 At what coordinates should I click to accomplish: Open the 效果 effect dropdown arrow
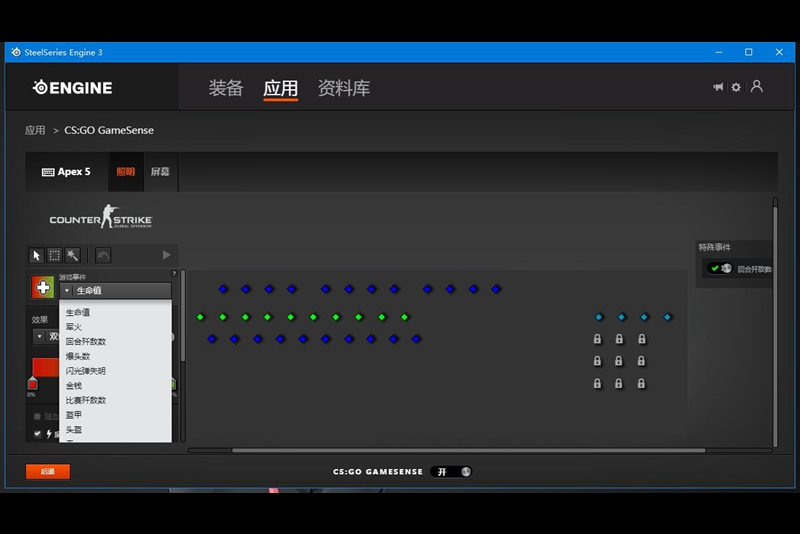tap(39, 337)
